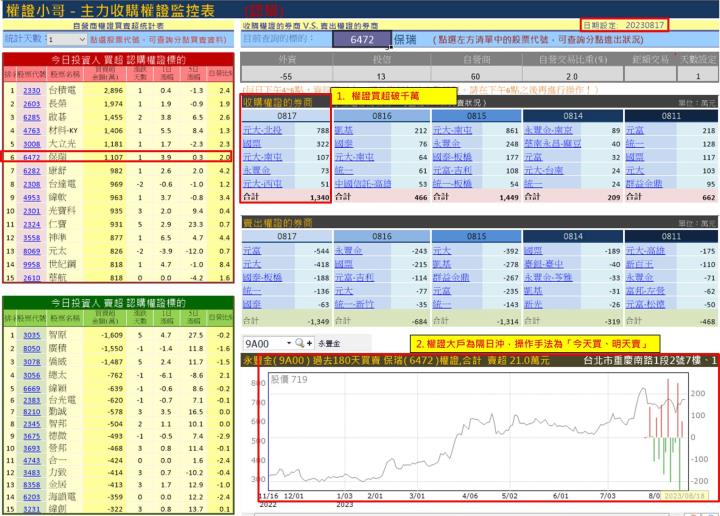Click the 外資 value cell showing -55
The width and height of the screenshot is (720, 516).
[x=286, y=76]
